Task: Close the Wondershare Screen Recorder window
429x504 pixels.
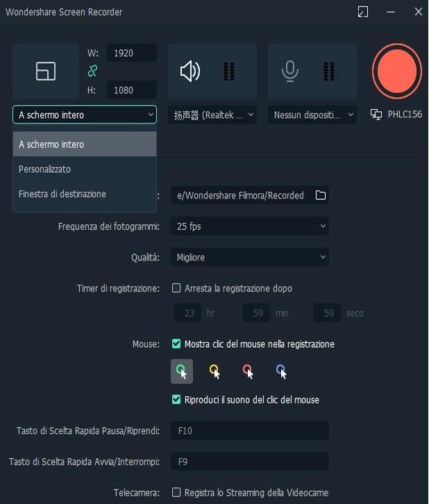Action: click(418, 12)
